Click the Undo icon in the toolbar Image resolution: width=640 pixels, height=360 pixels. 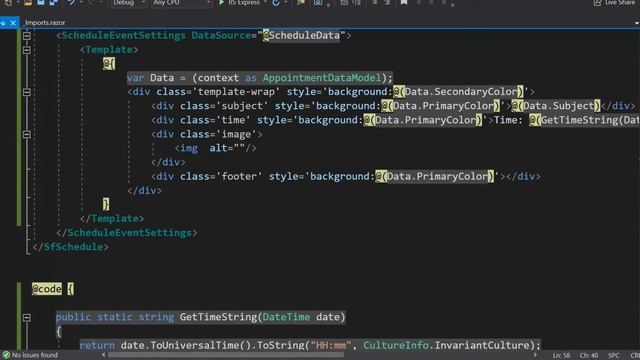[x=71, y=2]
